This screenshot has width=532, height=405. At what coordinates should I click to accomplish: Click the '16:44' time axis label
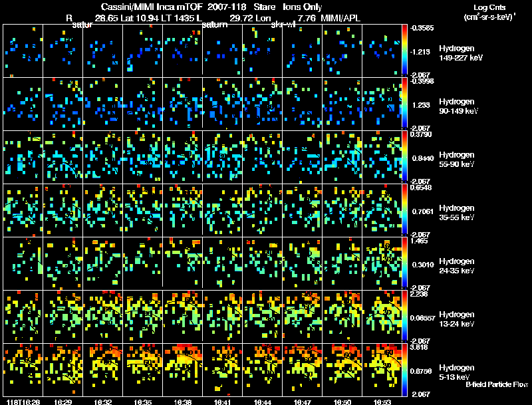click(263, 402)
